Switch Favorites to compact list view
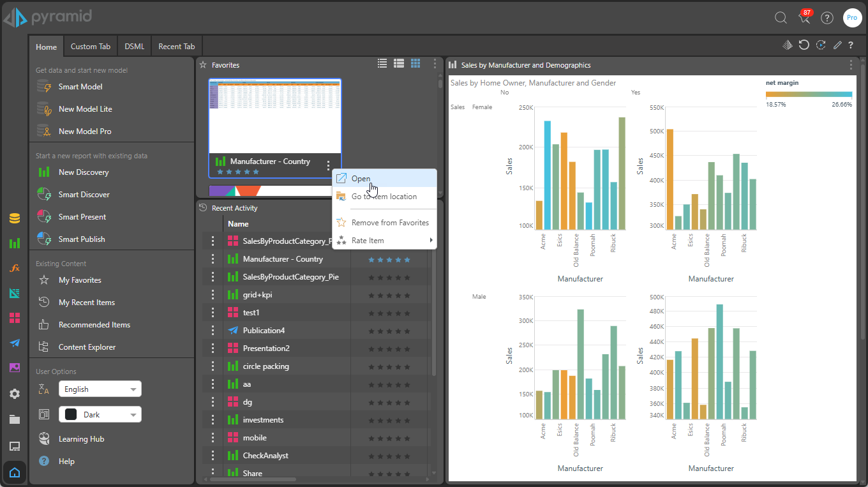 coord(382,63)
